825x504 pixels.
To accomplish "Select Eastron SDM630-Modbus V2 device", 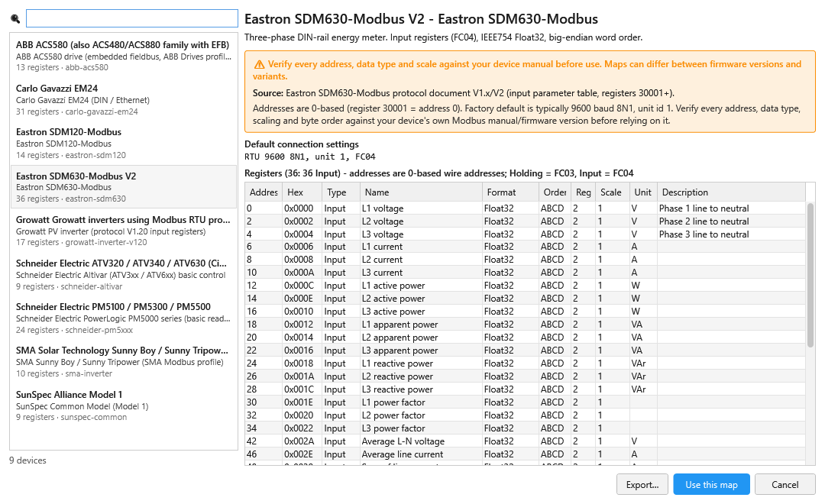I will [124, 187].
